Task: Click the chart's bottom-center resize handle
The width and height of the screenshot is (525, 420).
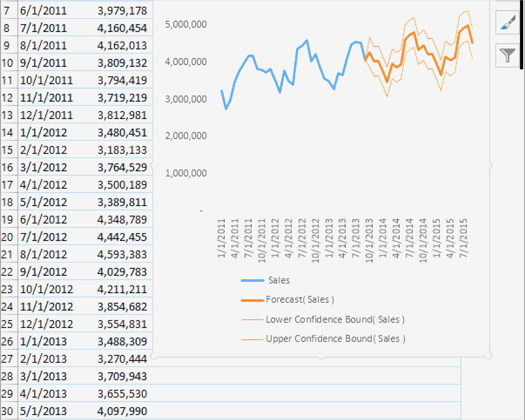Action: [321, 357]
